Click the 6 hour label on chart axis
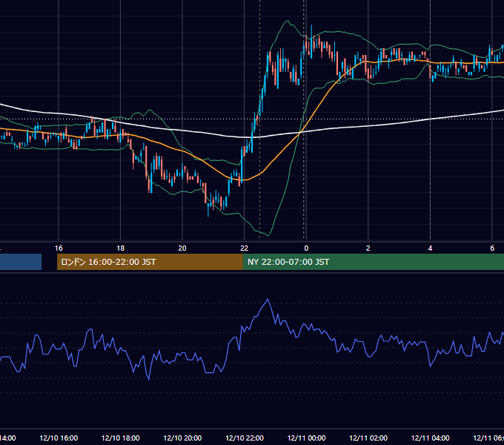The height and width of the screenshot is (445, 504). click(492, 248)
